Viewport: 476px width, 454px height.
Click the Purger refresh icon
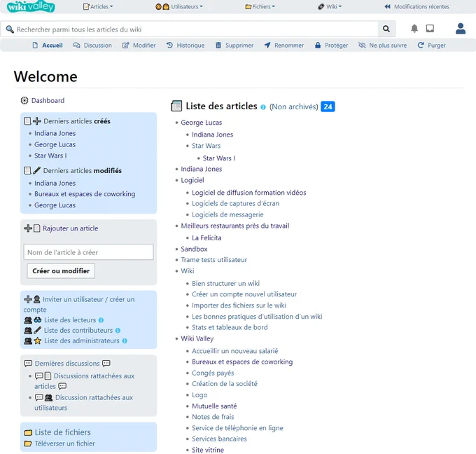click(x=421, y=46)
